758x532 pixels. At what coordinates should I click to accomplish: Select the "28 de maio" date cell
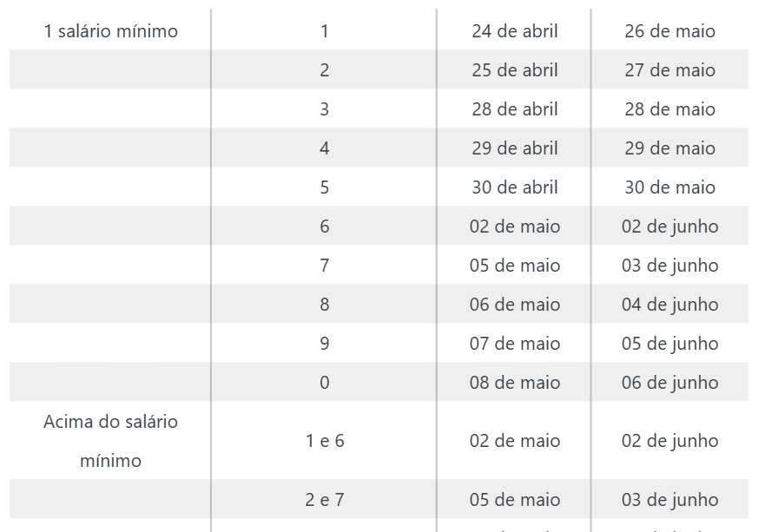669,109
